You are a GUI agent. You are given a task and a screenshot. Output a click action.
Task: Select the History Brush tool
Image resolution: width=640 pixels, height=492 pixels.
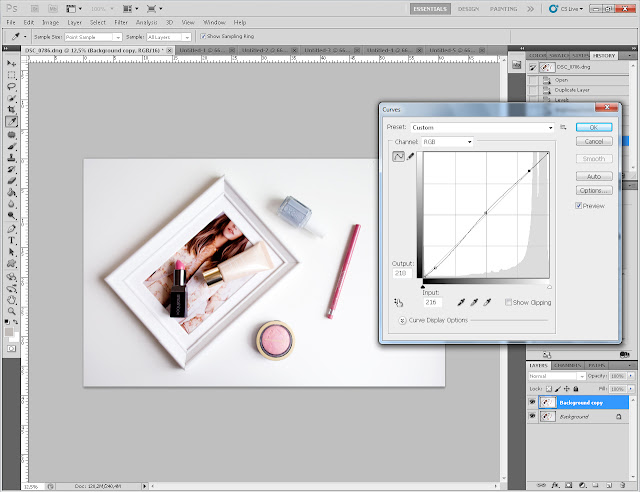pos(11,169)
